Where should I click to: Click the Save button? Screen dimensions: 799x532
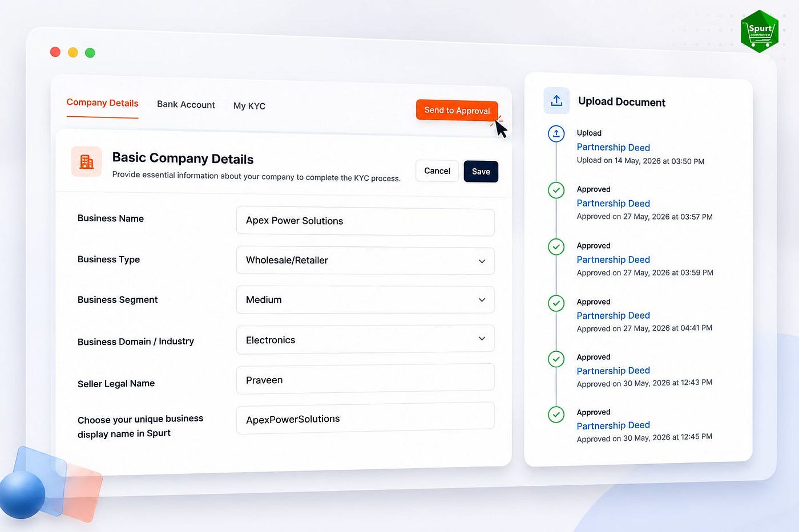[x=481, y=172]
